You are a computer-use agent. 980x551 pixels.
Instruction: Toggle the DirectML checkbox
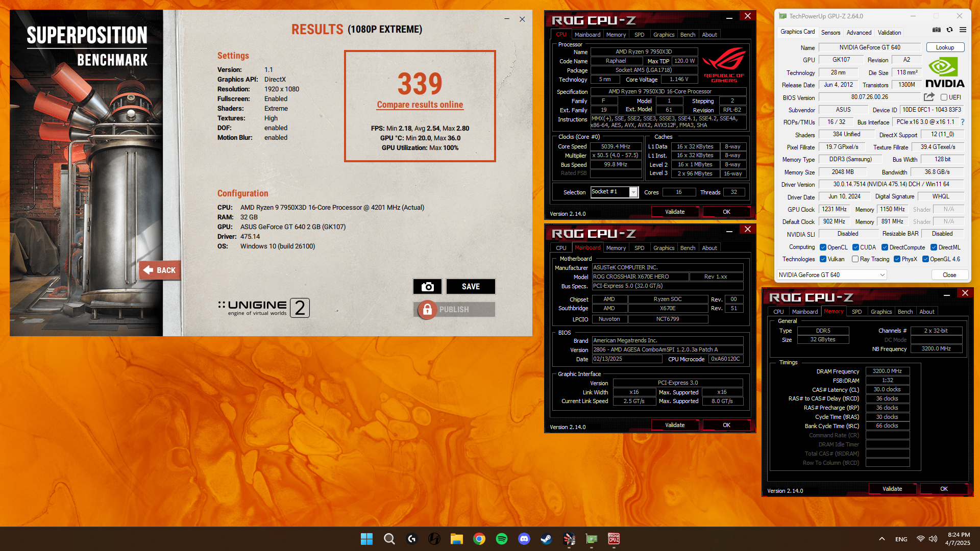934,247
